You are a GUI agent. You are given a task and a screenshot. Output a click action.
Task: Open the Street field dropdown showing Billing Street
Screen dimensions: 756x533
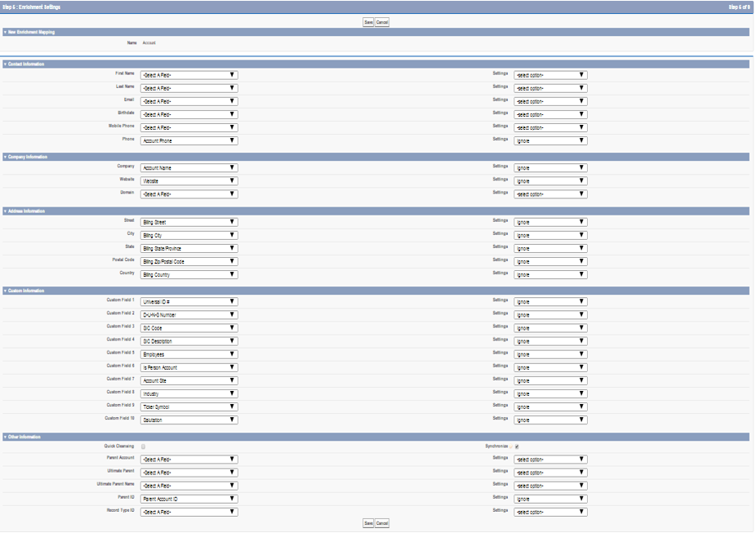[189, 222]
